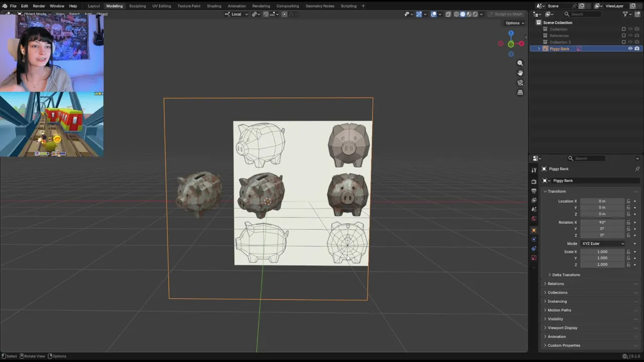Open the image Data properties tab
The width and height of the screenshot is (644, 362).
coord(534,258)
